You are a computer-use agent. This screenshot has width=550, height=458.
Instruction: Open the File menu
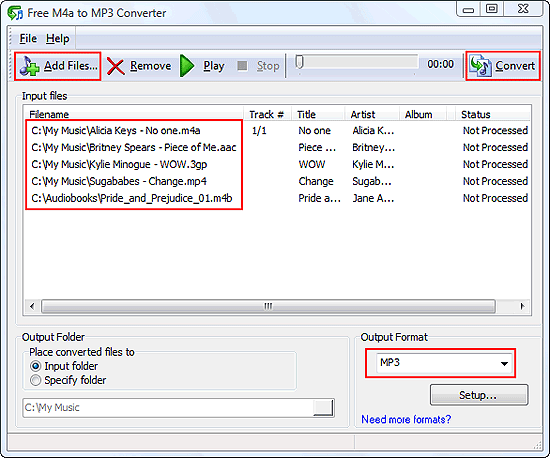(x=28, y=38)
